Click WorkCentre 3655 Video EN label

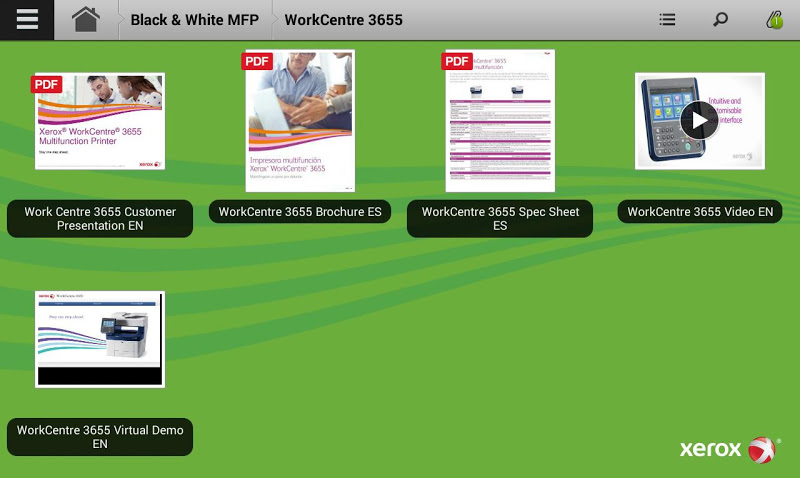pos(699,212)
